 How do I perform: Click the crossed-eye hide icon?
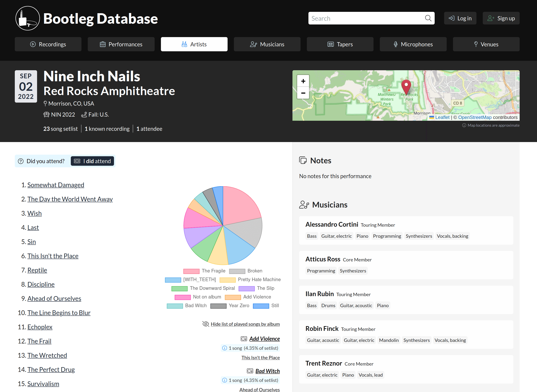(x=205, y=324)
